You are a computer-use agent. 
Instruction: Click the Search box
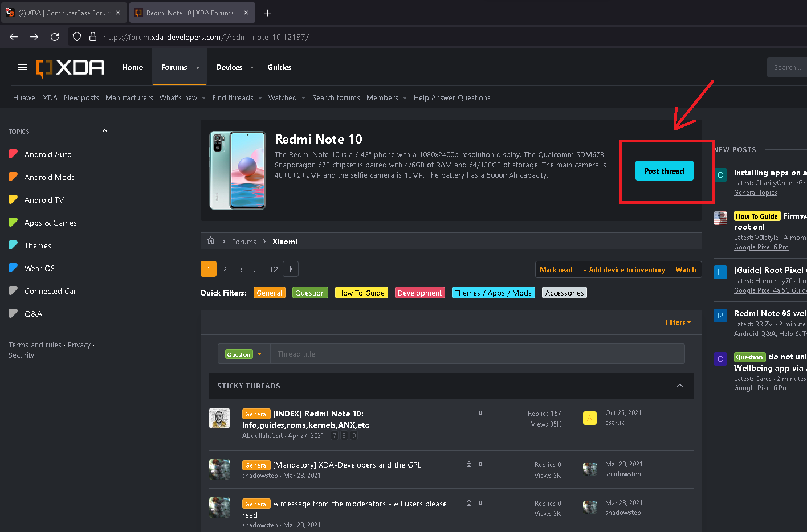tap(786, 67)
